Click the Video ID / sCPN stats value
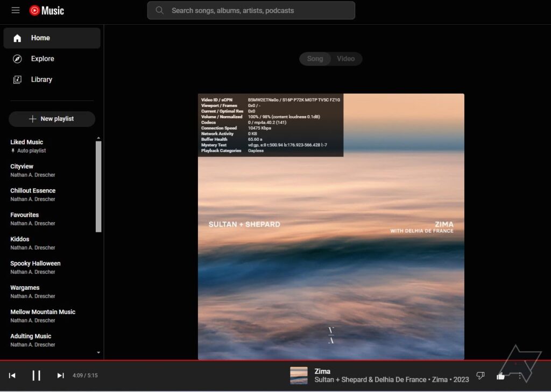 (294, 100)
